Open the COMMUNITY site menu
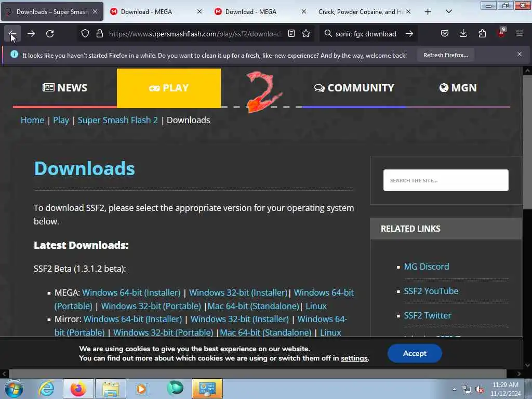This screenshot has width=532, height=399. (x=354, y=88)
